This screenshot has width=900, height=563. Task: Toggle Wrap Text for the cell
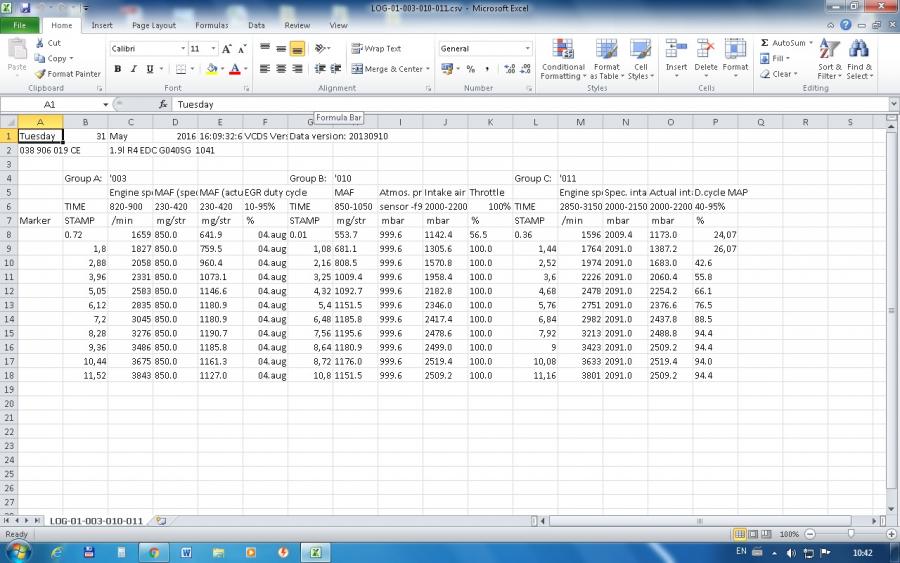pyautogui.click(x=376, y=48)
